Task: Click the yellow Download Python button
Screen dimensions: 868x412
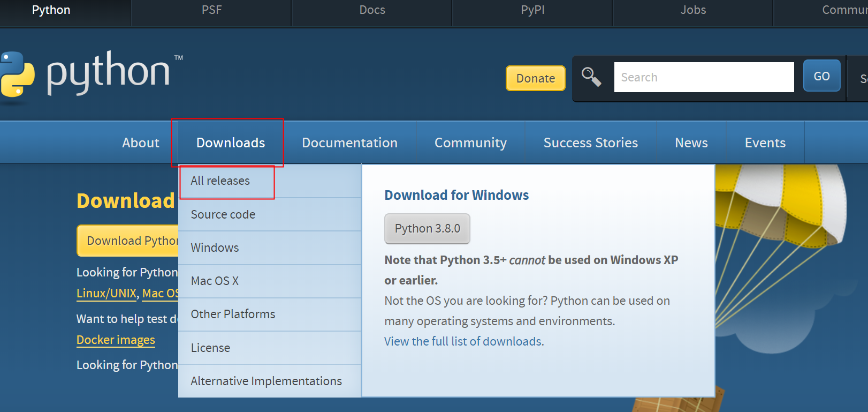Action: [128, 241]
